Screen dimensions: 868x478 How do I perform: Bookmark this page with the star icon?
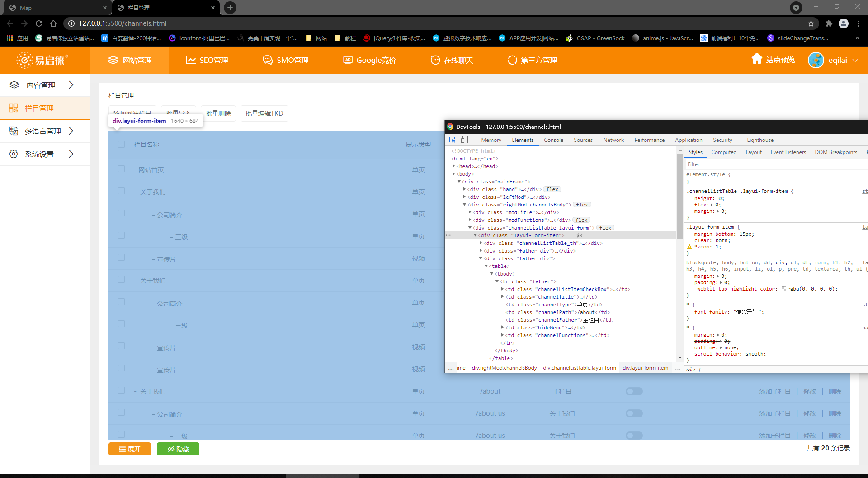pyautogui.click(x=811, y=23)
